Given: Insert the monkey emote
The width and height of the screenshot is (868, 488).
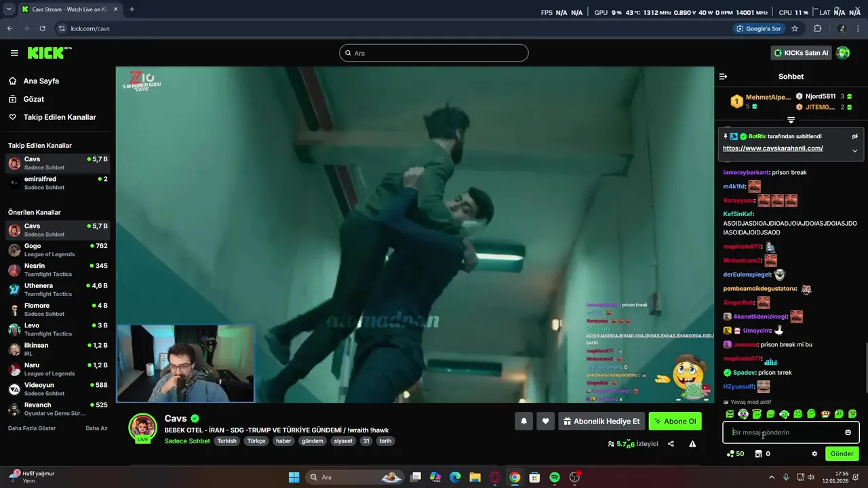Looking at the screenshot, I should pyautogui.click(x=825, y=413).
